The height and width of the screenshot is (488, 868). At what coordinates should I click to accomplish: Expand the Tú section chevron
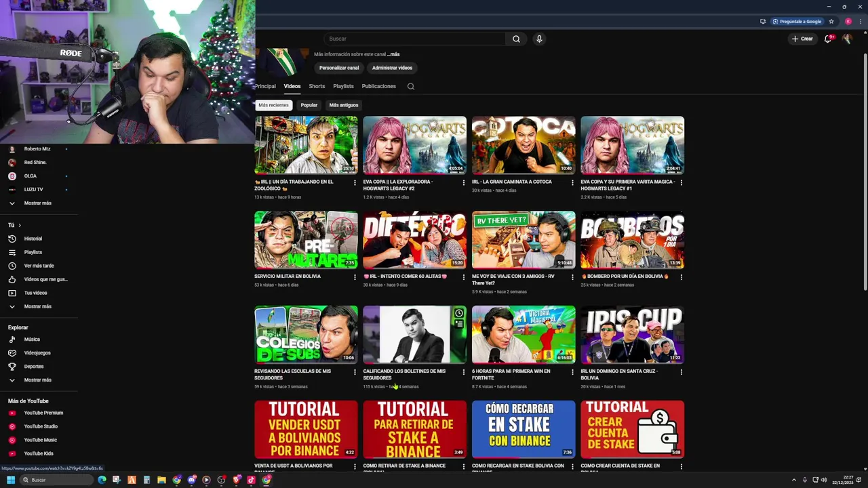click(20, 225)
